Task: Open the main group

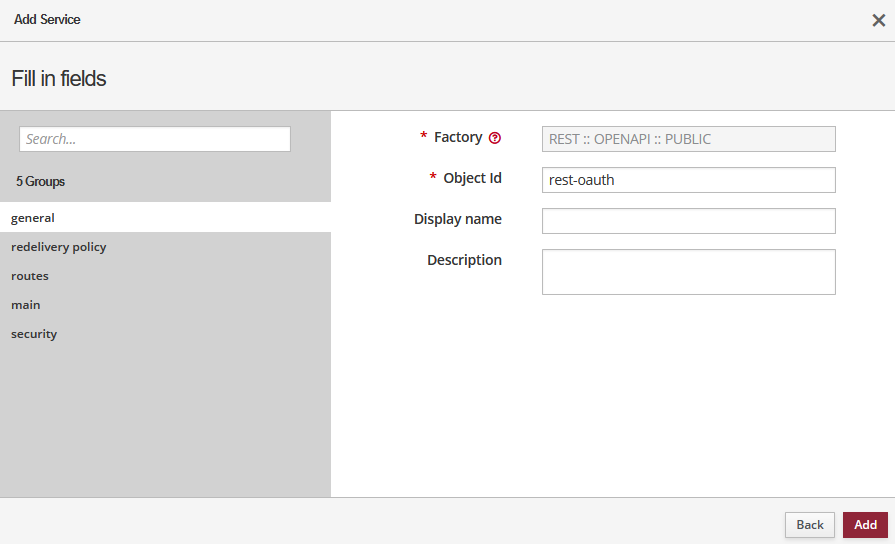Action: 26,304
